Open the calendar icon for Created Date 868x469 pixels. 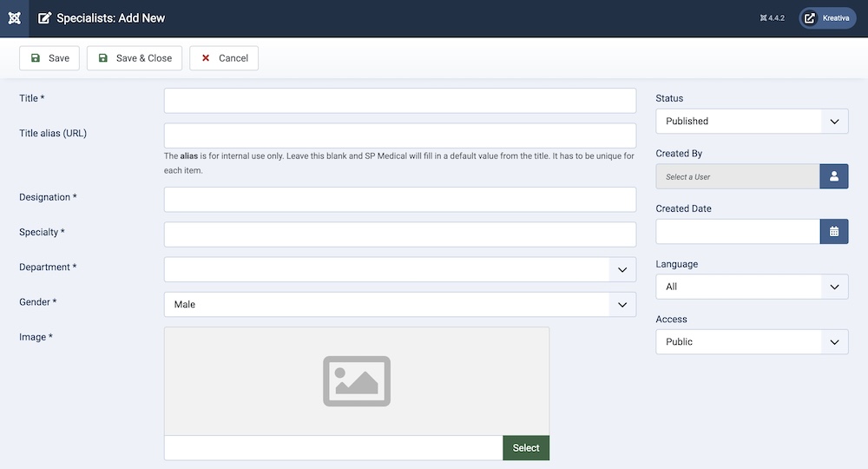coord(833,231)
